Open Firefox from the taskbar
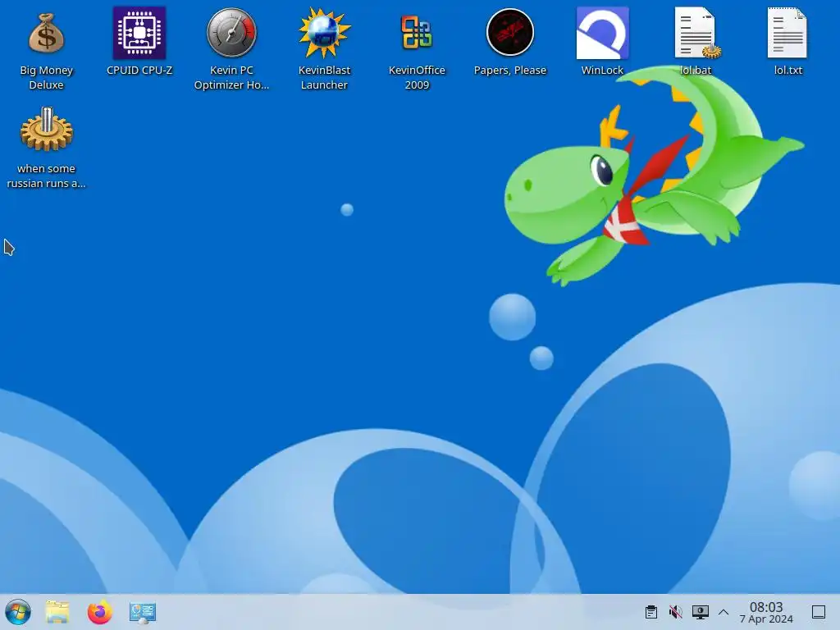The height and width of the screenshot is (630, 840). click(99, 612)
